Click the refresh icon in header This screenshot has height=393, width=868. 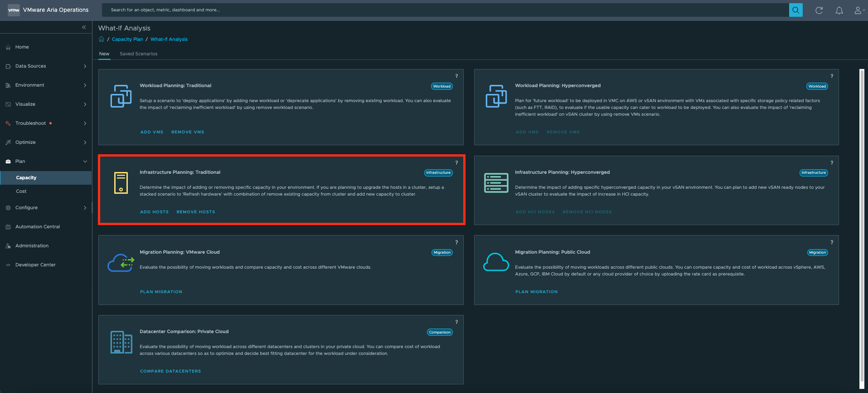[819, 10]
